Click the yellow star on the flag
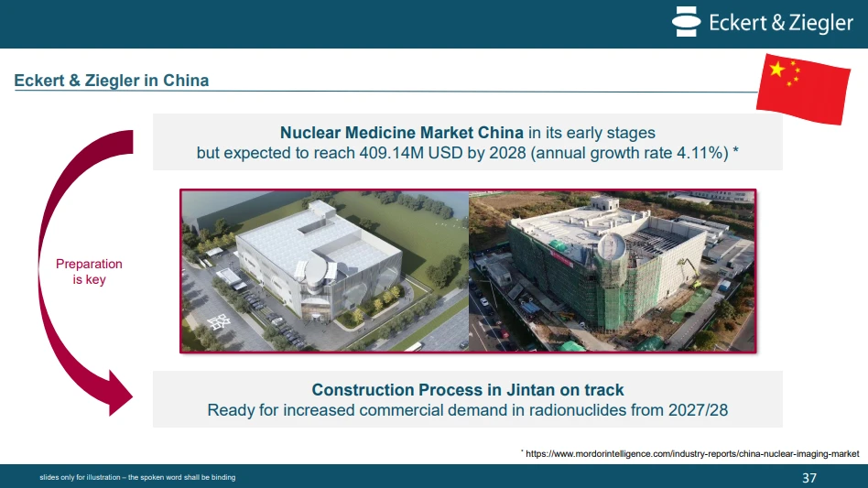 click(777, 70)
